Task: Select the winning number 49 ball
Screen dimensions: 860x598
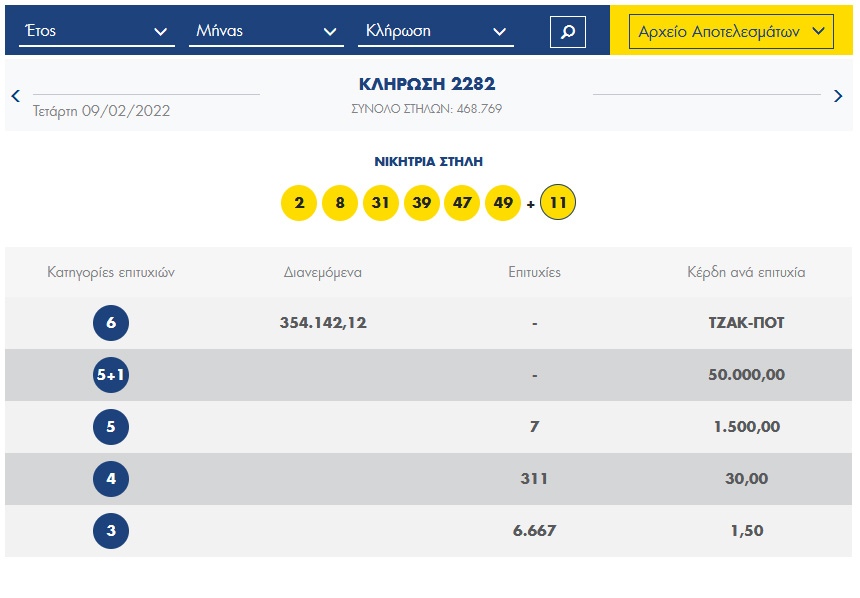Action: point(503,203)
